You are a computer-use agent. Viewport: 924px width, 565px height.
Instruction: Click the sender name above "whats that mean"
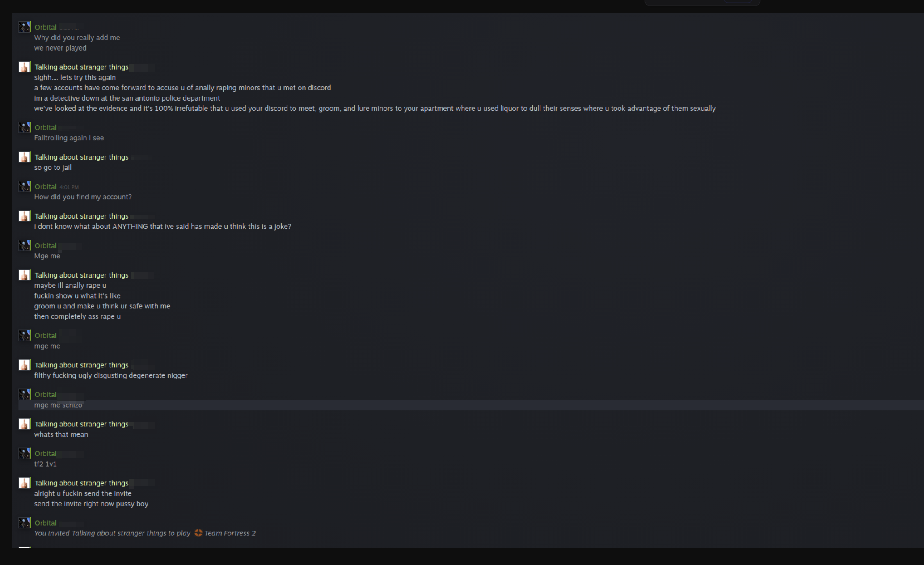tap(81, 424)
